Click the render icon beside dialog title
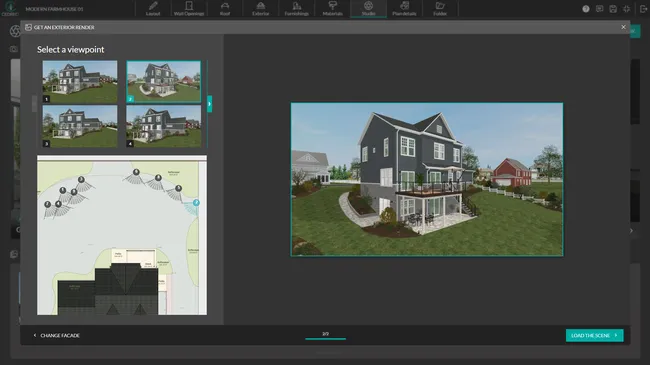The image size is (650, 365). [x=28, y=27]
